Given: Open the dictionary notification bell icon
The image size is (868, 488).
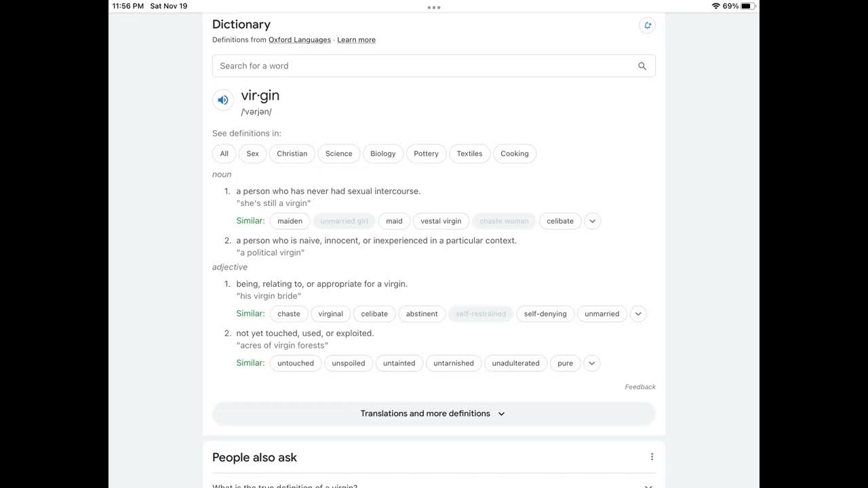Looking at the screenshot, I should pyautogui.click(x=647, y=25).
